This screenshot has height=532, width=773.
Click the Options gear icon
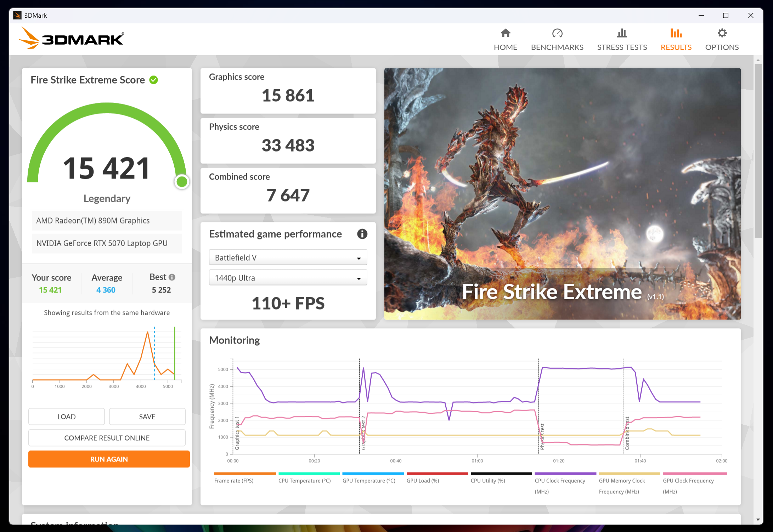point(722,33)
